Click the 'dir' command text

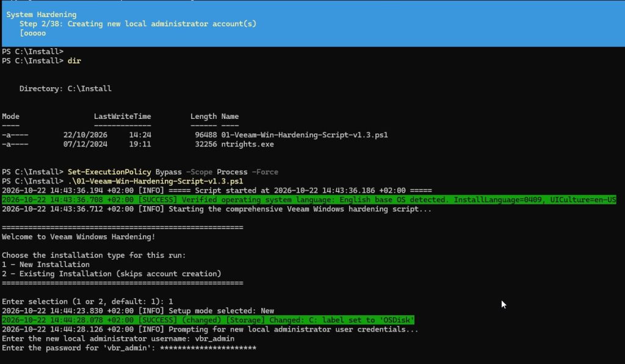pos(74,61)
